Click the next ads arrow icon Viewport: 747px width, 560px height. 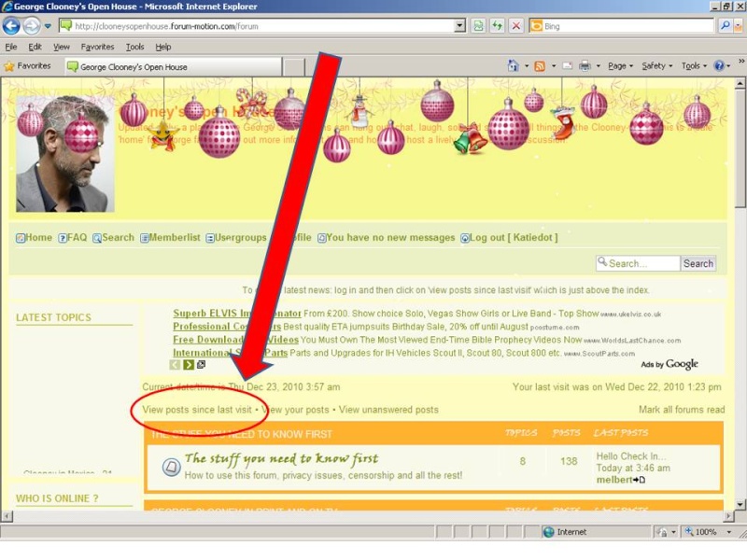[x=189, y=365]
